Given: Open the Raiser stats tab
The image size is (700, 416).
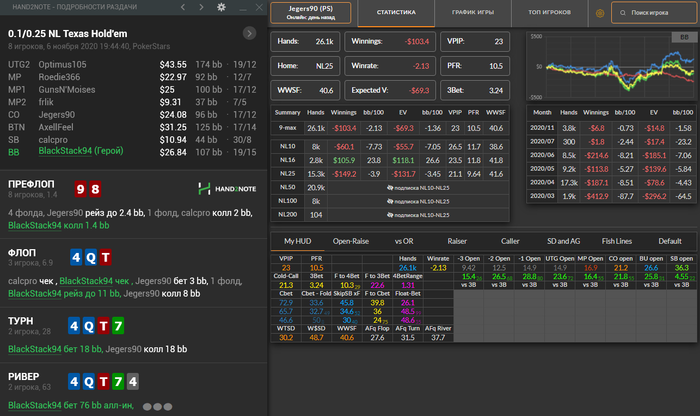Looking at the screenshot, I should click(457, 241).
